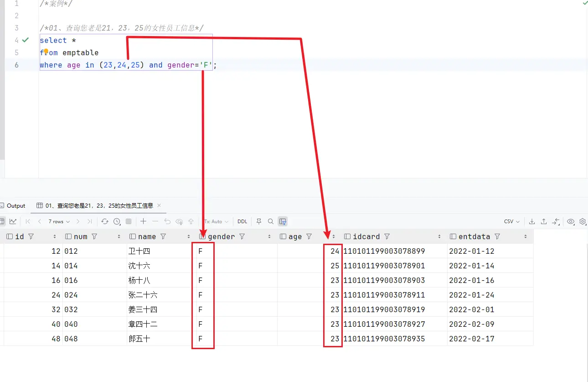
Task: Toggle sort arrows on name column
Action: [x=189, y=236]
